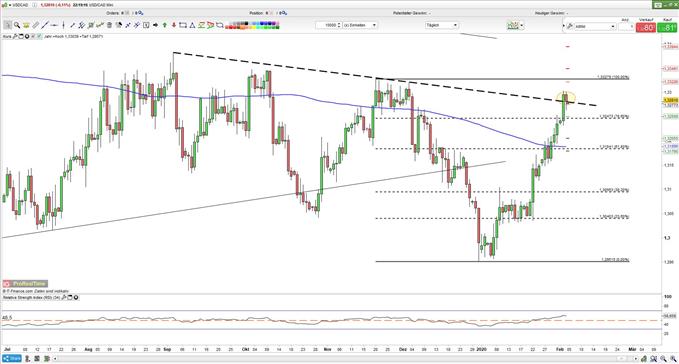This screenshot has width=679, height=364.
Task: Click the Anz quantity input field
Action: coord(627,27)
